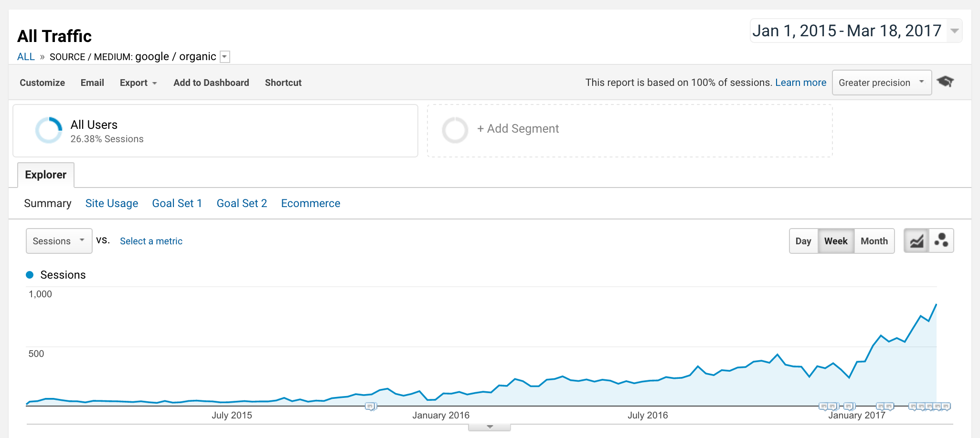Image resolution: width=980 pixels, height=438 pixels.
Task: Click the empty Add Segment circle icon
Action: tap(455, 130)
